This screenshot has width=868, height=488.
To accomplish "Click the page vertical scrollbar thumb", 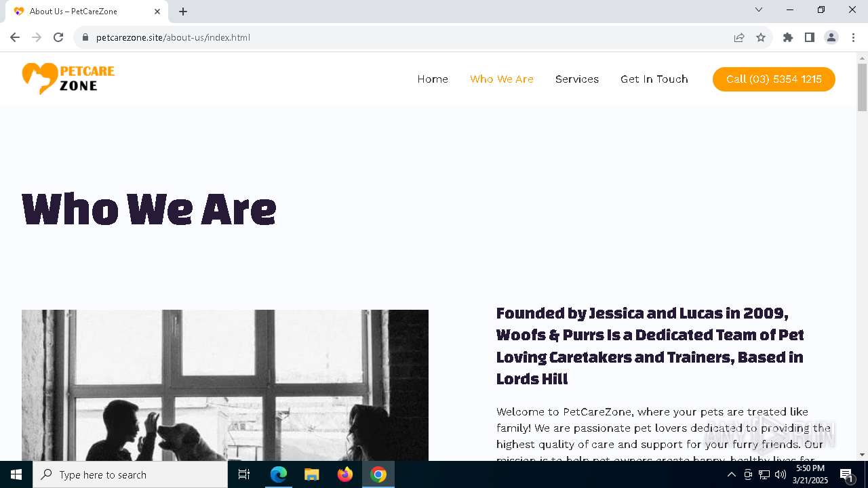I will pos(862,87).
